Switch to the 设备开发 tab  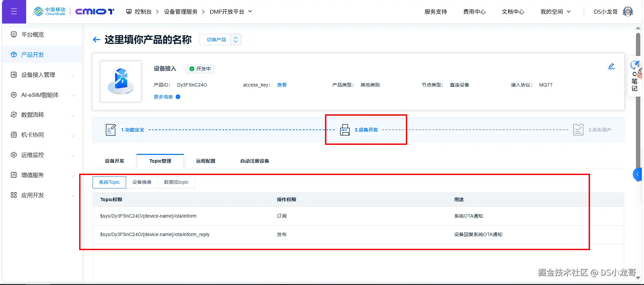pyautogui.click(x=114, y=161)
